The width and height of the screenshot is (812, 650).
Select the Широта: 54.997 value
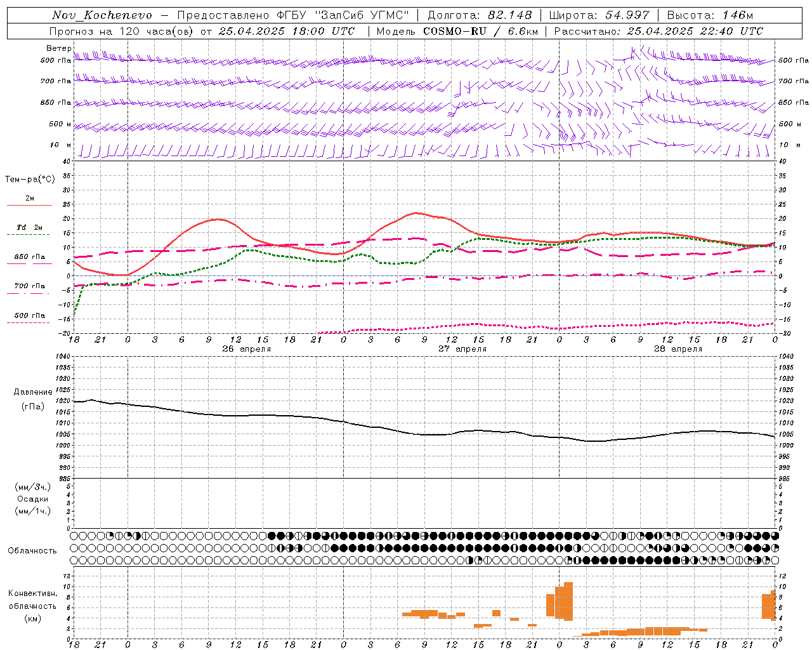click(x=599, y=15)
